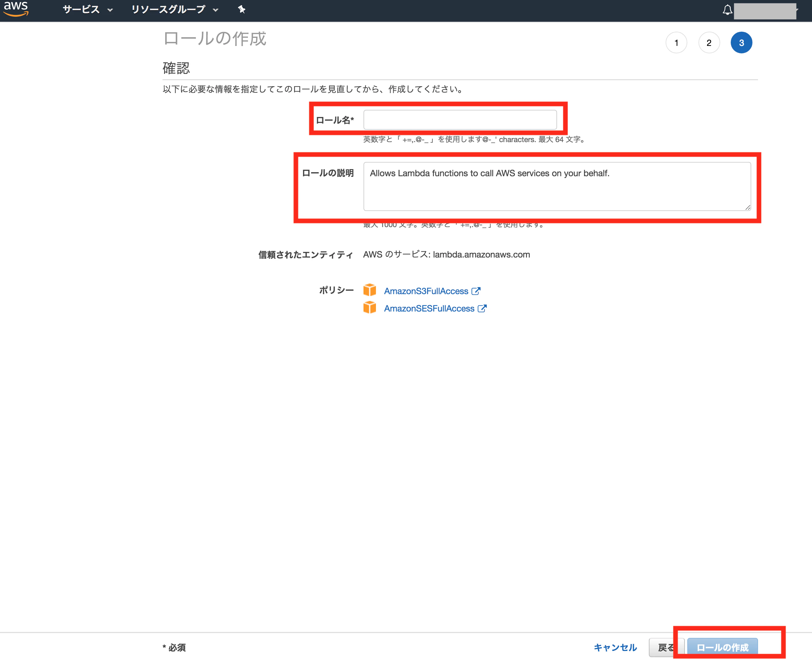This screenshot has height=659, width=812.
Task: Click the lambda.amazonaws.com trusted entity text
Action: tap(481, 255)
